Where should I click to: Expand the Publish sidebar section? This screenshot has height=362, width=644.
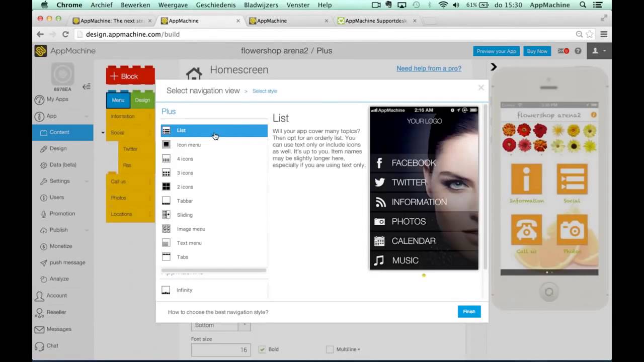click(87, 230)
